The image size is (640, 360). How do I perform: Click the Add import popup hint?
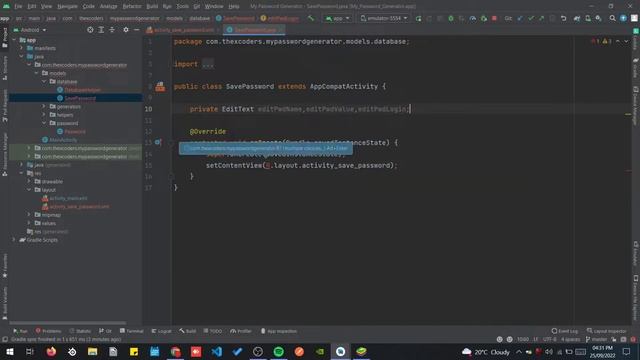click(x=266, y=148)
